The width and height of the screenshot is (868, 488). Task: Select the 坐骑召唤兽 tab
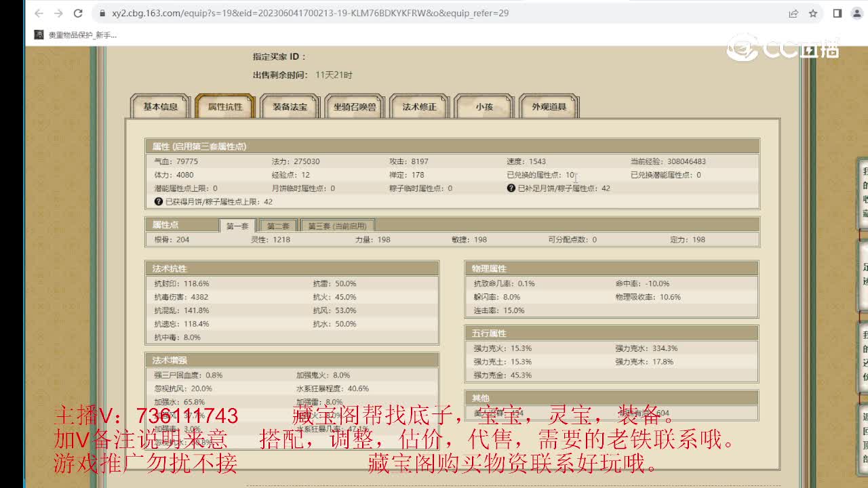tap(355, 106)
